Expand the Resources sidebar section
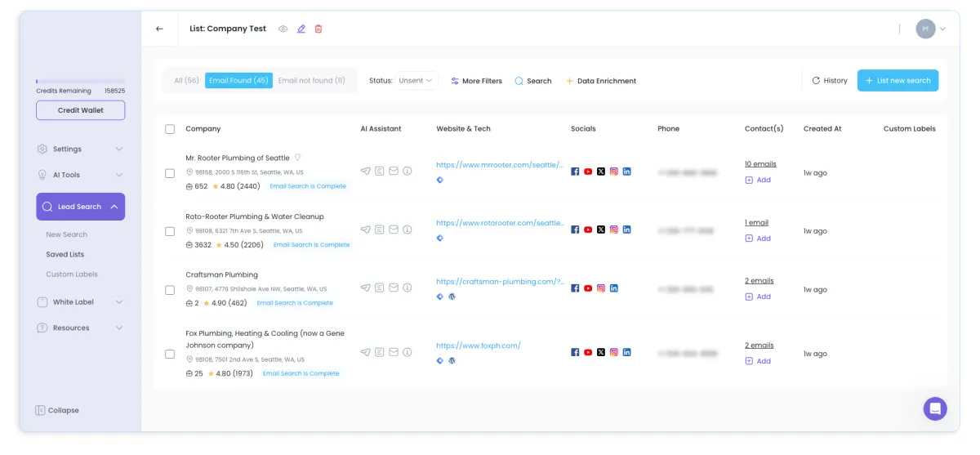 80,328
